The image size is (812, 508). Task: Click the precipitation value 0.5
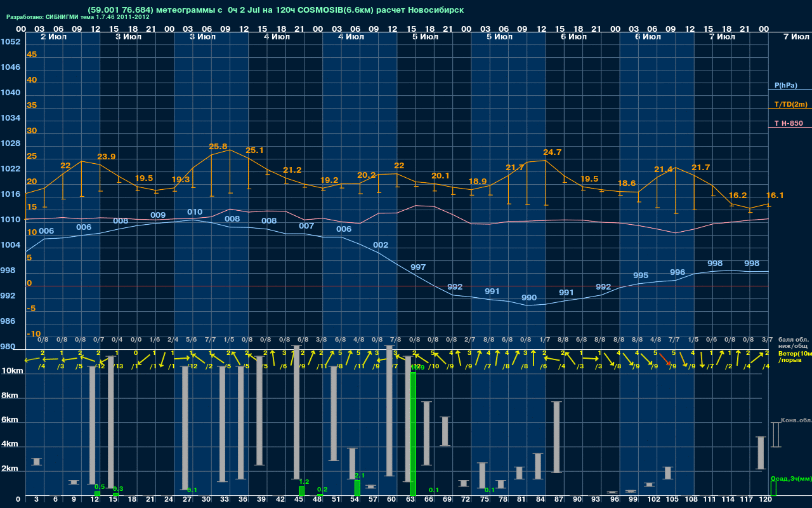(x=100, y=486)
